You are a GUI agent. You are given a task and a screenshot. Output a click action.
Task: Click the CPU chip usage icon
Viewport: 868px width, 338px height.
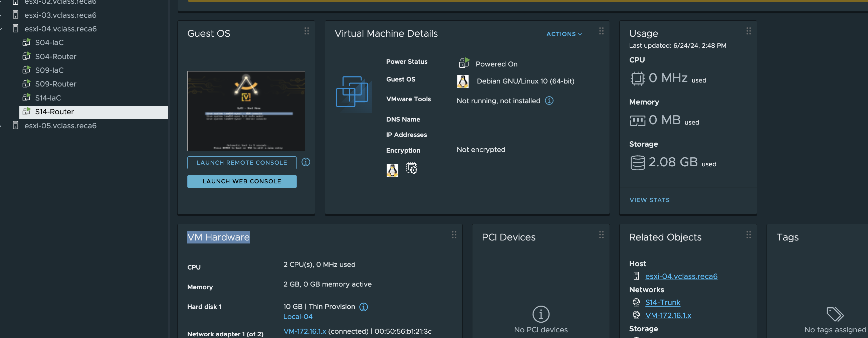pos(637,78)
